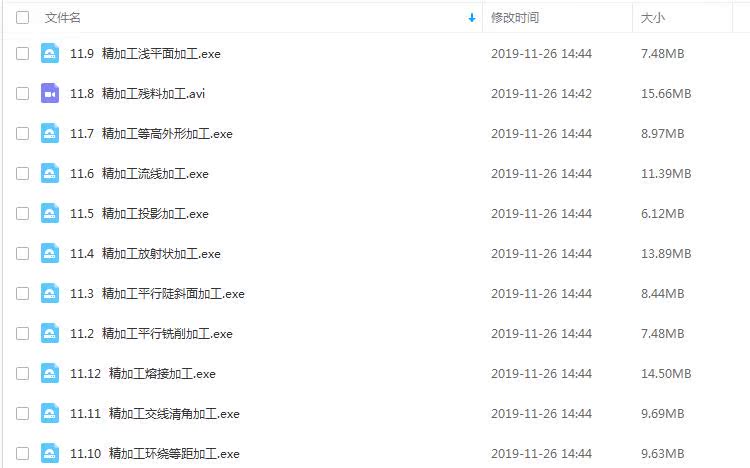Click the file icon beside 11.12 精加工熔接加工
This screenshot has width=750, height=468.
point(50,374)
